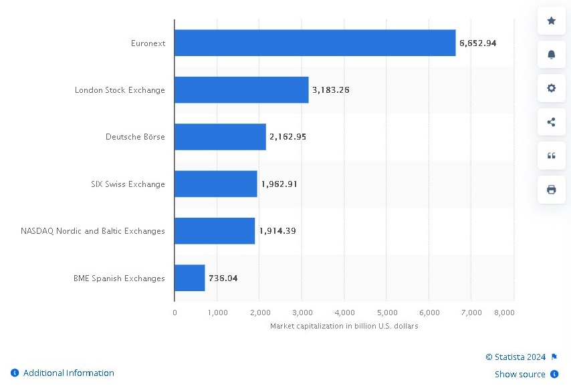Screen dimensions: 571x392
Task: Click the print icon
Action: pos(551,190)
